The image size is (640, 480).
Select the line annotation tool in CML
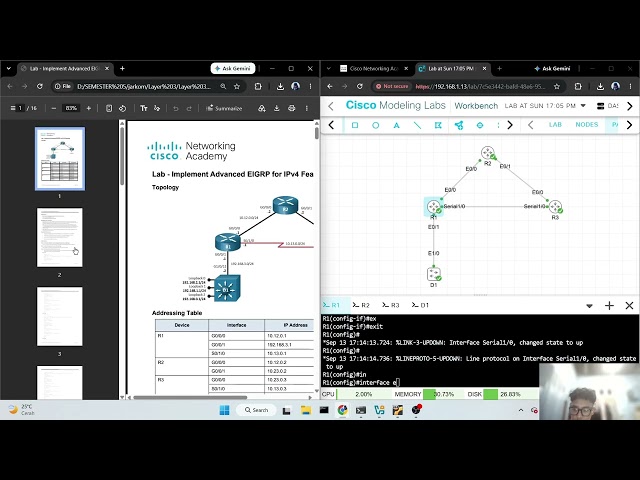(417, 125)
